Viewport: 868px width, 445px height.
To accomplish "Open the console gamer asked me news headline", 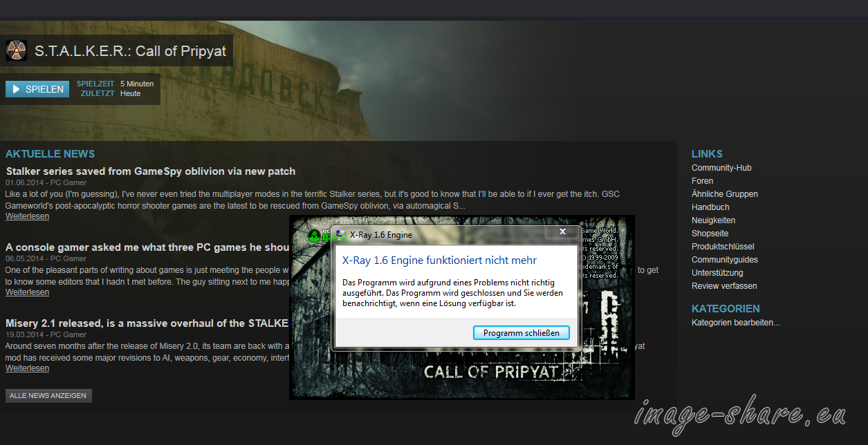I will [x=147, y=247].
